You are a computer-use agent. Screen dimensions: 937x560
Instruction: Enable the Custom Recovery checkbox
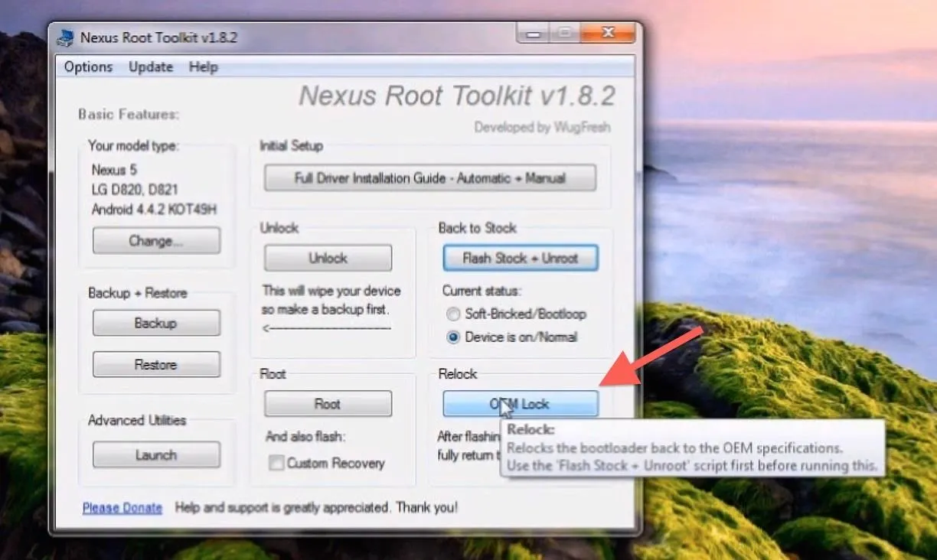276,463
